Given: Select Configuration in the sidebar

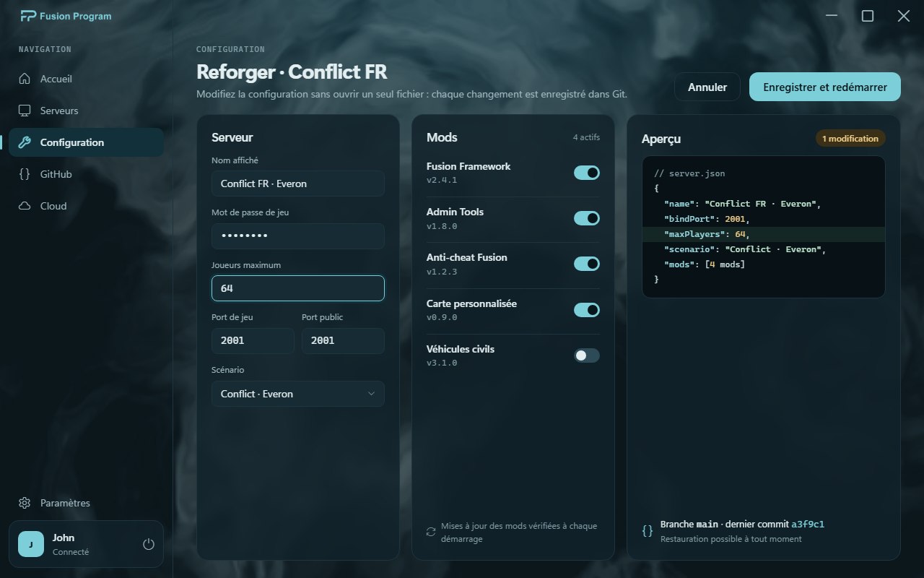Looking at the screenshot, I should pos(86,142).
